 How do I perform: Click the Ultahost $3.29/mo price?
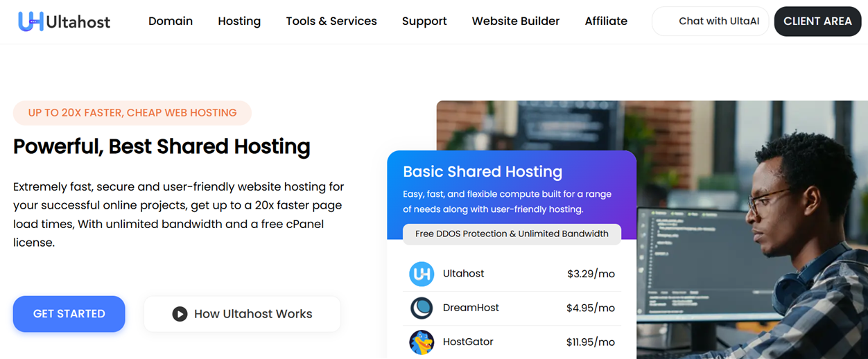tap(591, 274)
